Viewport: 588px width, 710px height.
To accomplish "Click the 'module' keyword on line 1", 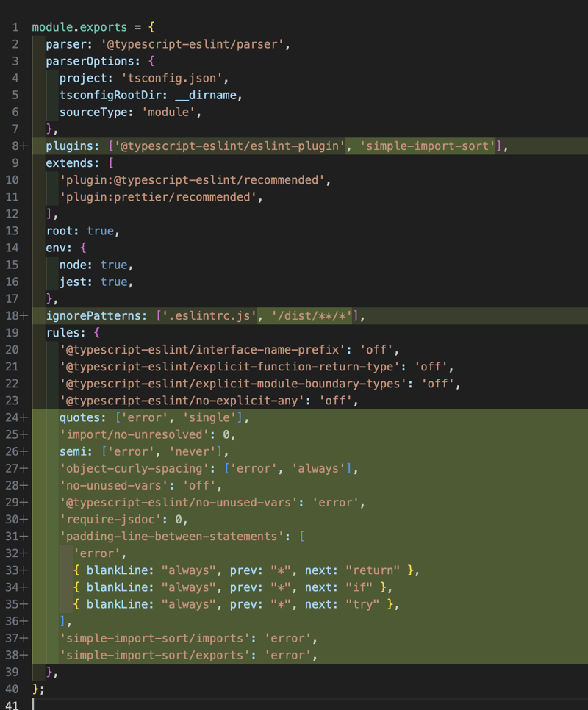I will pyautogui.click(x=52, y=27).
